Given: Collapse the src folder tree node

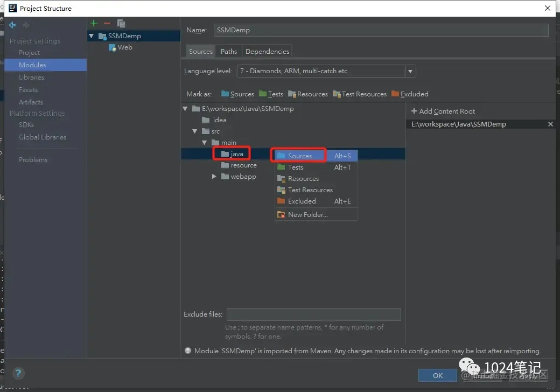Looking at the screenshot, I should click(x=194, y=131).
